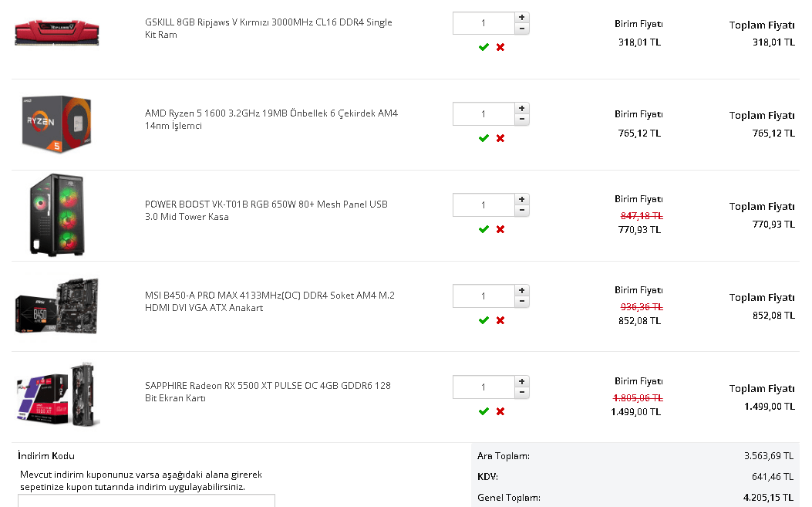812x507 pixels.
Task: Confirm MSI B450-A PRO MAX quantity checkmark
Action: click(483, 320)
